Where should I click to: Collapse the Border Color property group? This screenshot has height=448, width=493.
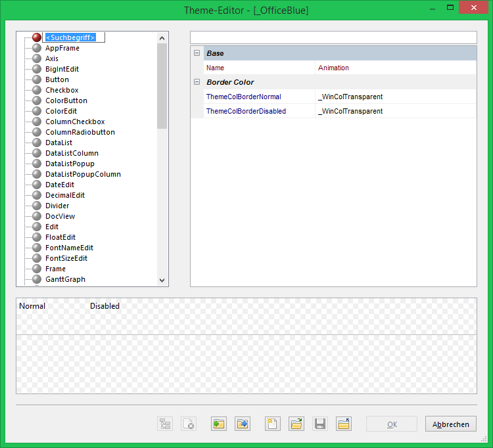[197, 82]
